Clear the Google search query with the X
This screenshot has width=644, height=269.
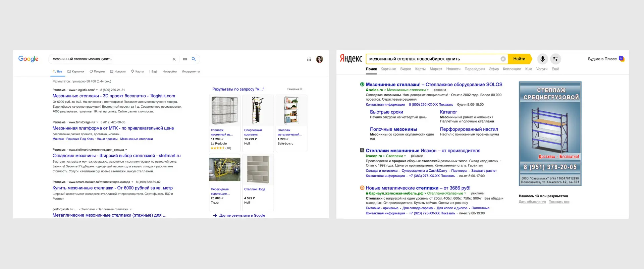click(174, 59)
